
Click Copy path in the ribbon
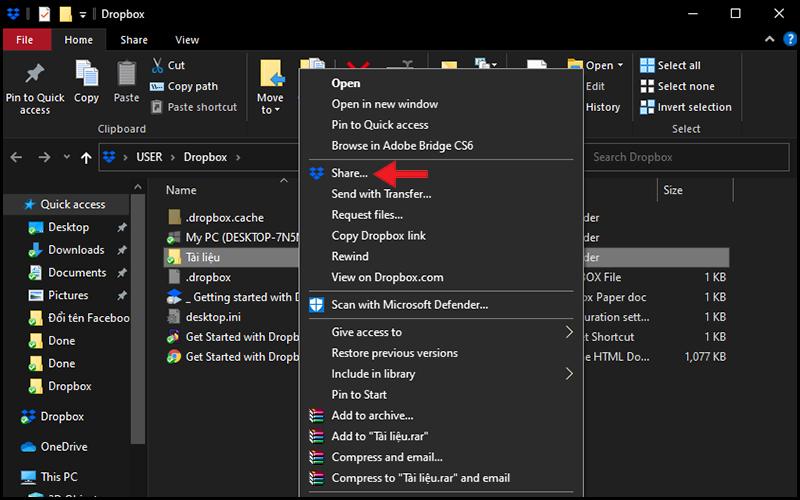(x=184, y=86)
